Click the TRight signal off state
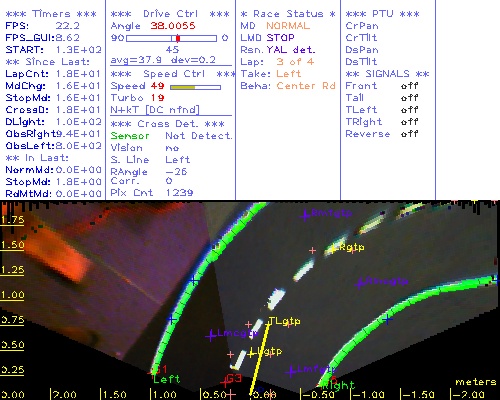The image size is (500, 400). [409, 122]
